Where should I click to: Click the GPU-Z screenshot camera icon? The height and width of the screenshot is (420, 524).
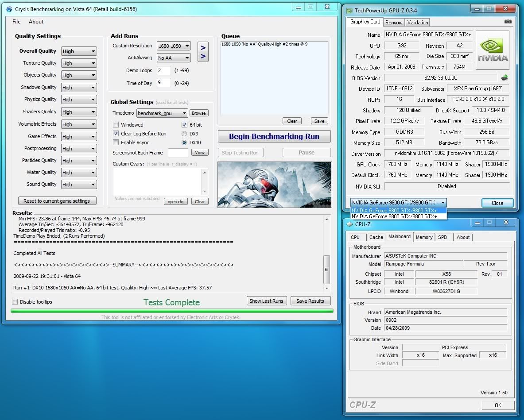508,21
